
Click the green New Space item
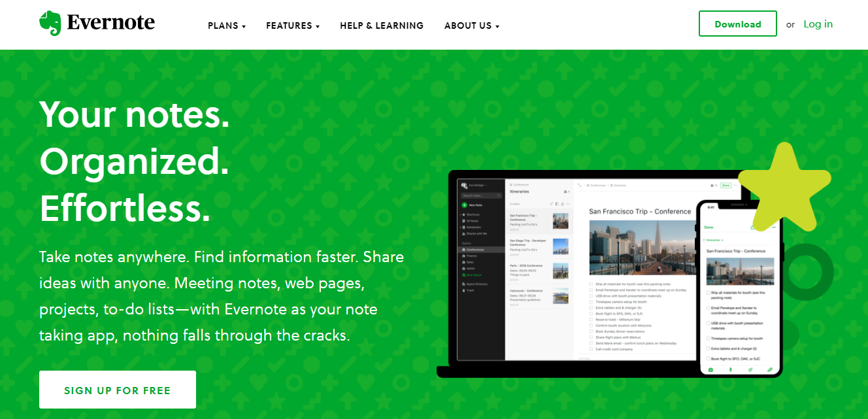coord(472,275)
